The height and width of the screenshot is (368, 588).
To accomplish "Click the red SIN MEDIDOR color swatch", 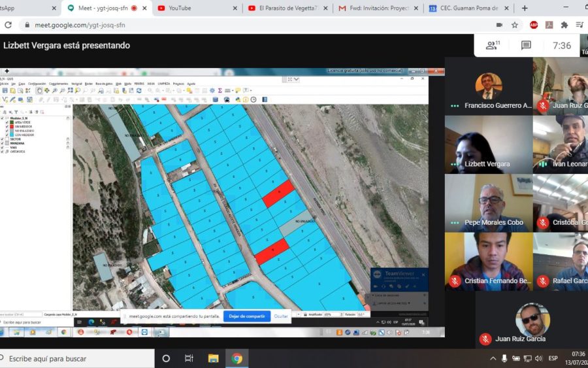I will tap(12, 126).
